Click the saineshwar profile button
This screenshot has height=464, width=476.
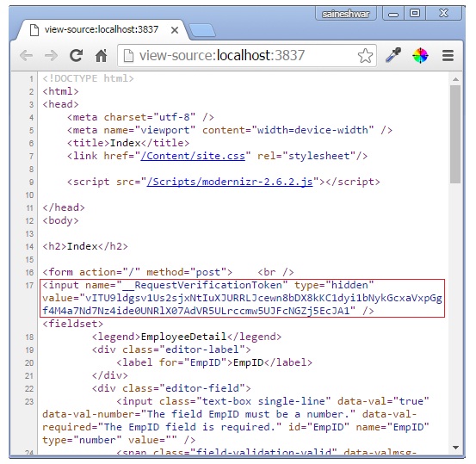pyautogui.click(x=346, y=14)
